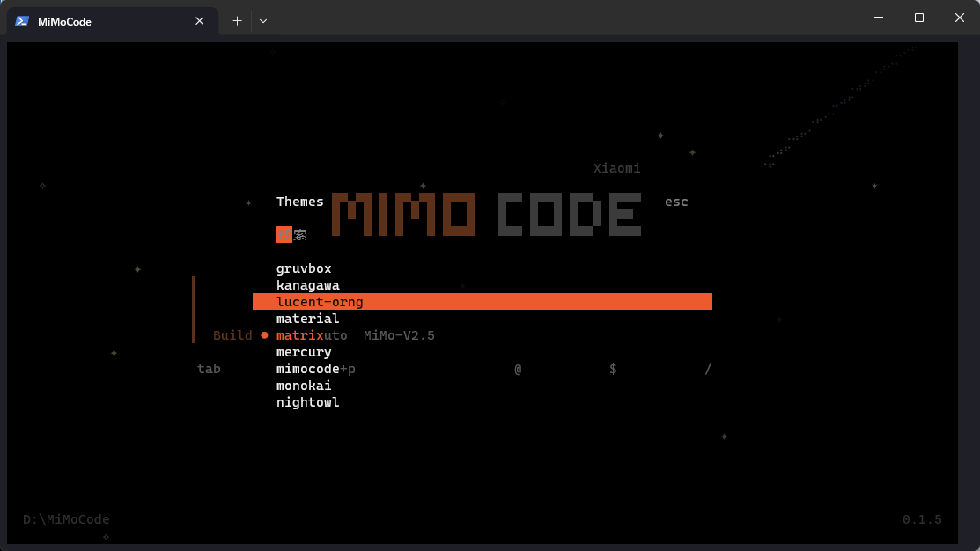Click the 0.1.5 version number
The width and height of the screenshot is (980, 551).
[x=922, y=520]
